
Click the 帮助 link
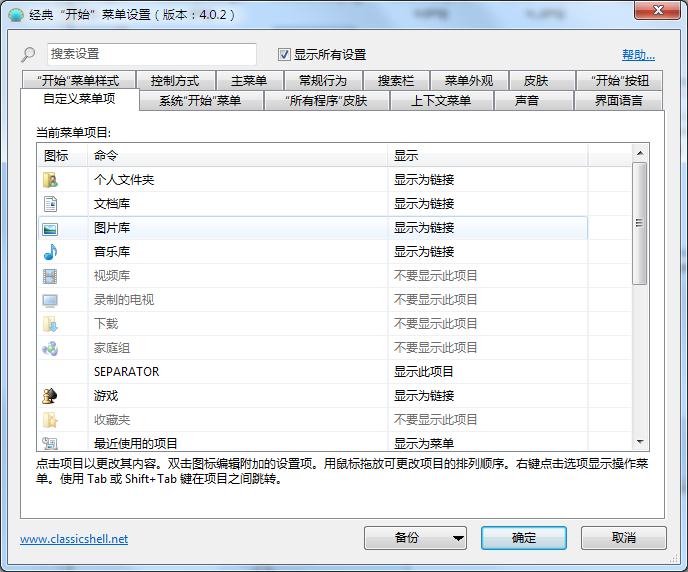(x=638, y=55)
